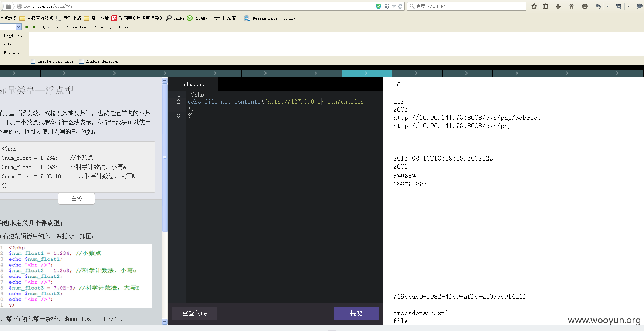Viewport: 644px width, 331px height.
Task: Click the lesson panel scroll up arrow
Action: pos(165,80)
